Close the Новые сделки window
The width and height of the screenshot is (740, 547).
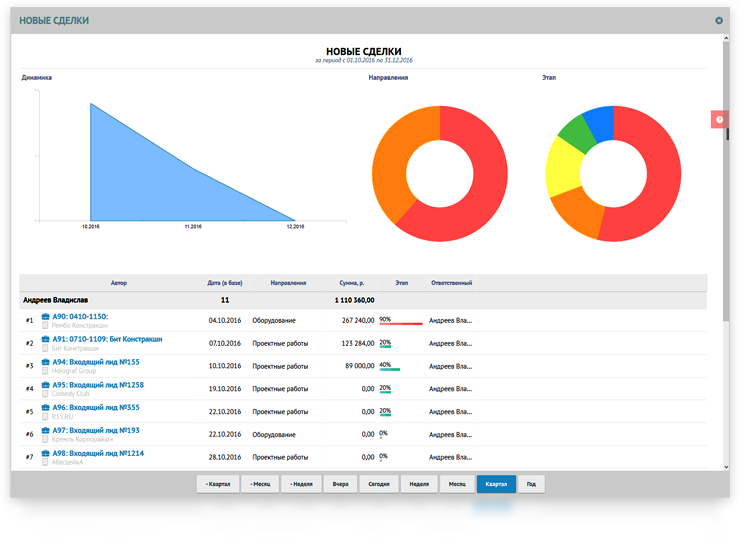718,20
